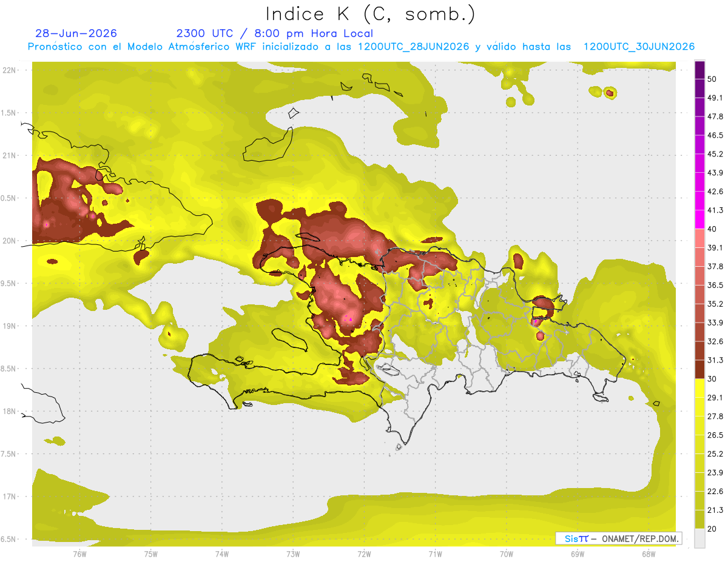Click the colorbar value '50'
This screenshot has height=562, width=728.
point(713,79)
